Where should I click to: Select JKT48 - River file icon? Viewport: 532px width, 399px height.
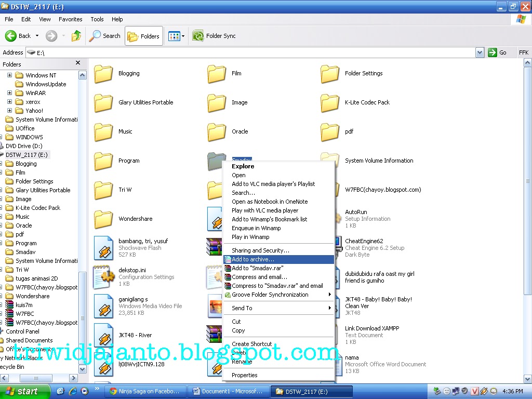tap(103, 335)
